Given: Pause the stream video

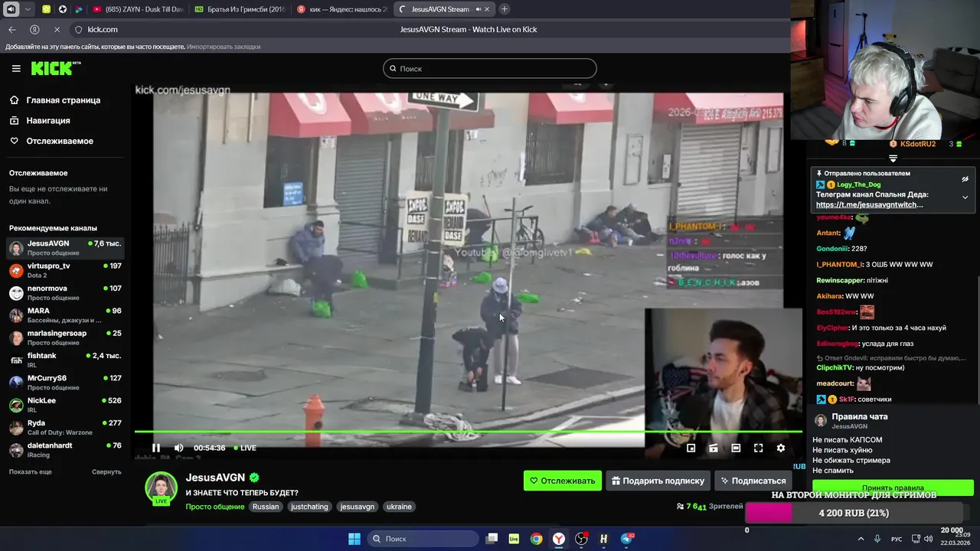Looking at the screenshot, I should point(156,448).
